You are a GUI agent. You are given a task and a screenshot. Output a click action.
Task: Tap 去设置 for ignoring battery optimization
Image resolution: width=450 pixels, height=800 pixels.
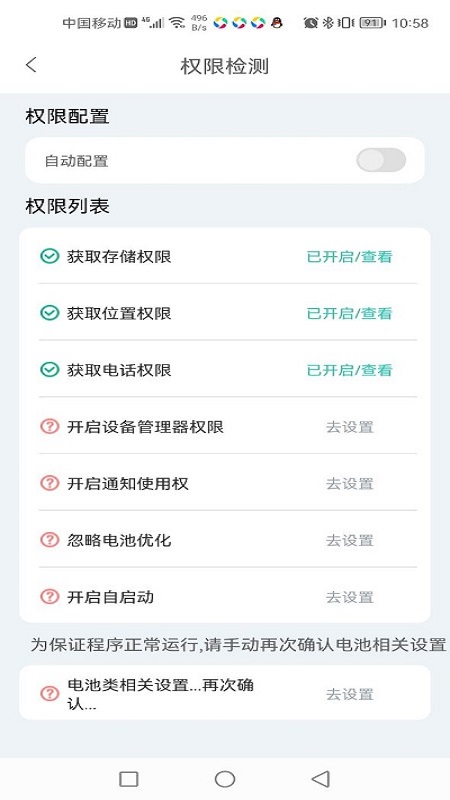coord(350,540)
